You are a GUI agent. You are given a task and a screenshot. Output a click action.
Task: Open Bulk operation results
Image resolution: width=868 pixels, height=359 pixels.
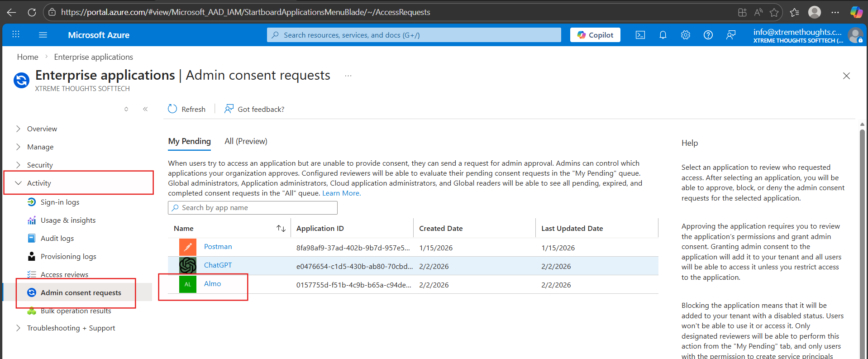76,311
